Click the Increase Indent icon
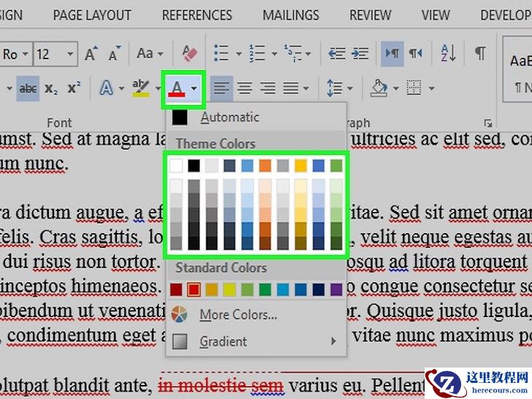Viewport: 532px width, 399px height. click(x=360, y=53)
